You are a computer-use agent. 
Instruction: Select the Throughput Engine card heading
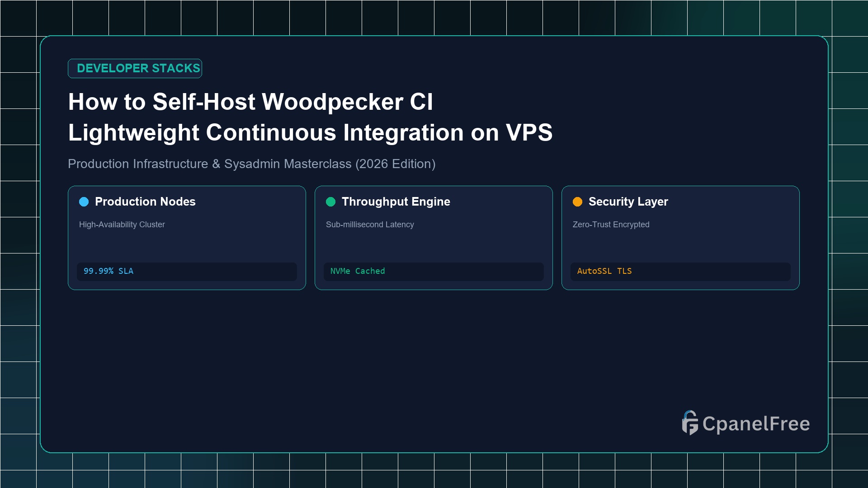coord(396,202)
